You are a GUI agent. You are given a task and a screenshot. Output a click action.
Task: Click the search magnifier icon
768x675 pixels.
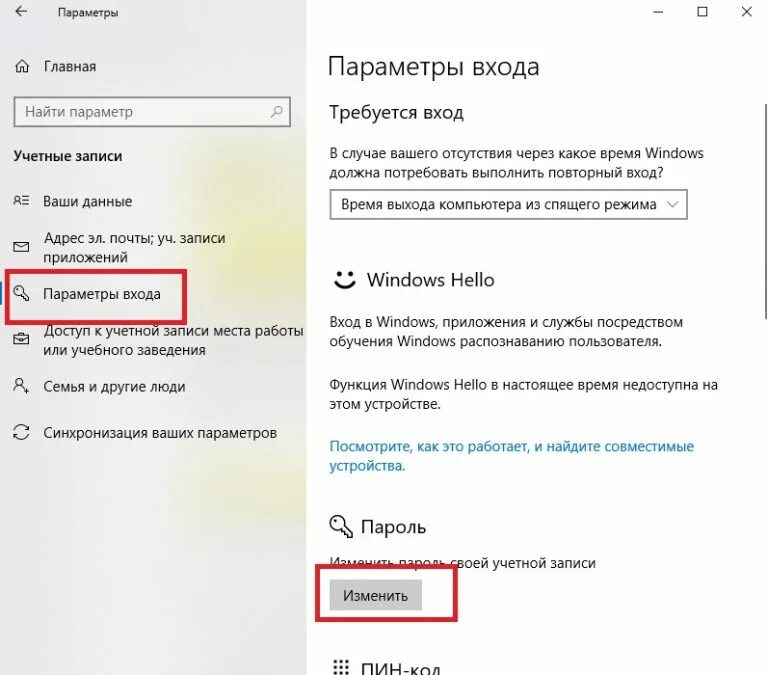pos(277,112)
